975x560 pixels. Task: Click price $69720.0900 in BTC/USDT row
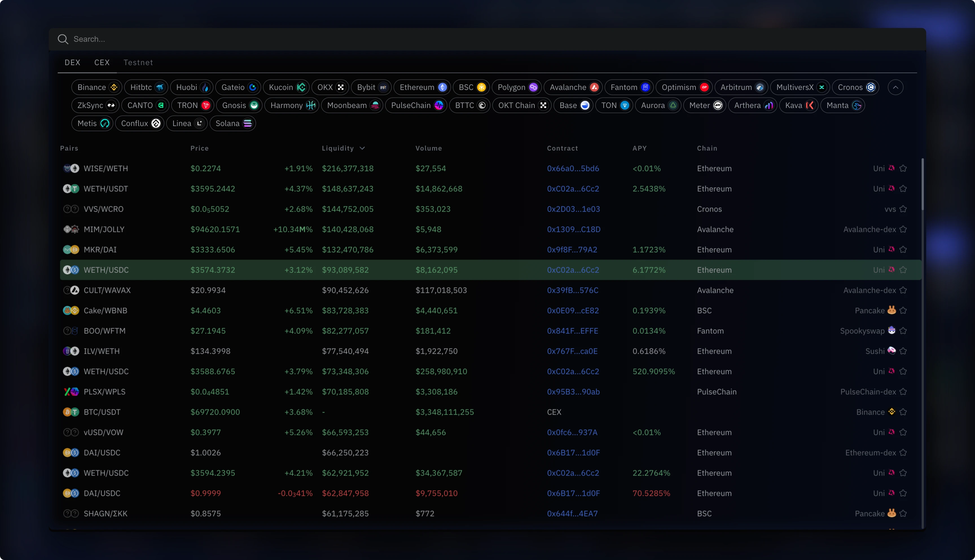click(215, 412)
